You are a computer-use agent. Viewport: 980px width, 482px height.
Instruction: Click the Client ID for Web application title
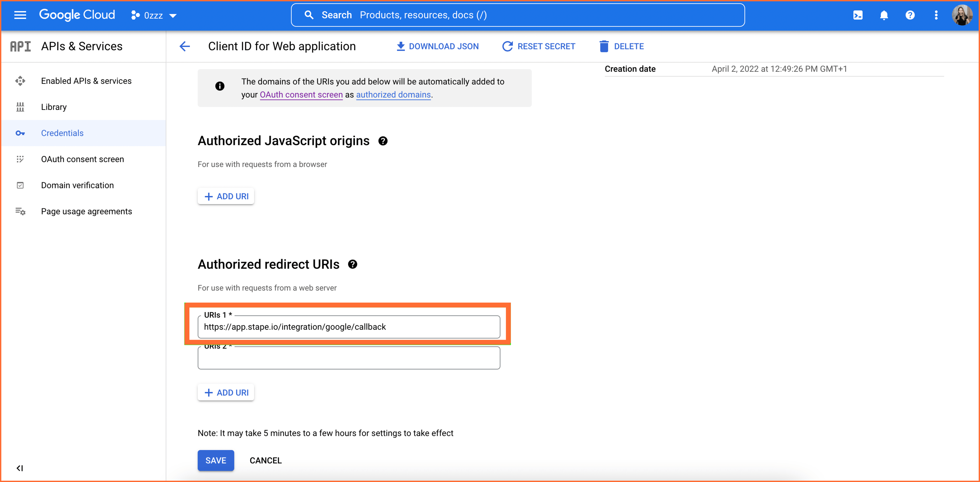tap(282, 46)
